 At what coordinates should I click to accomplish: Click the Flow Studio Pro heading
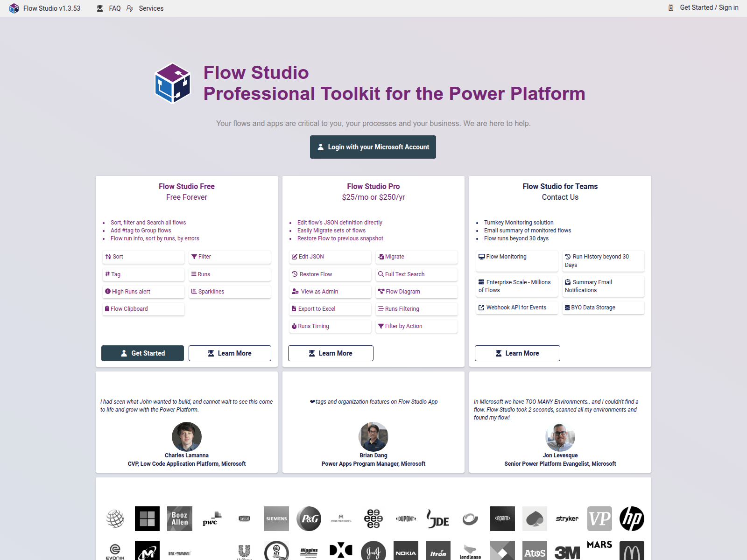point(373,186)
